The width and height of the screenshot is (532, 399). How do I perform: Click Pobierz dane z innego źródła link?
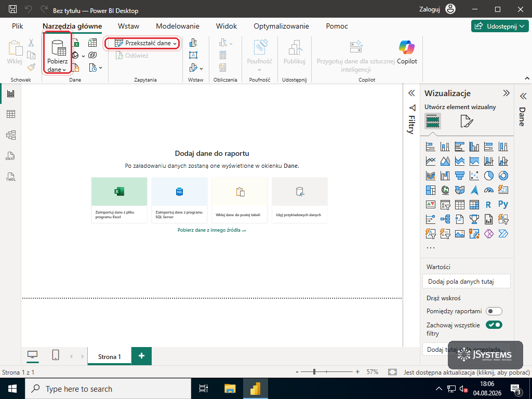tap(212, 230)
